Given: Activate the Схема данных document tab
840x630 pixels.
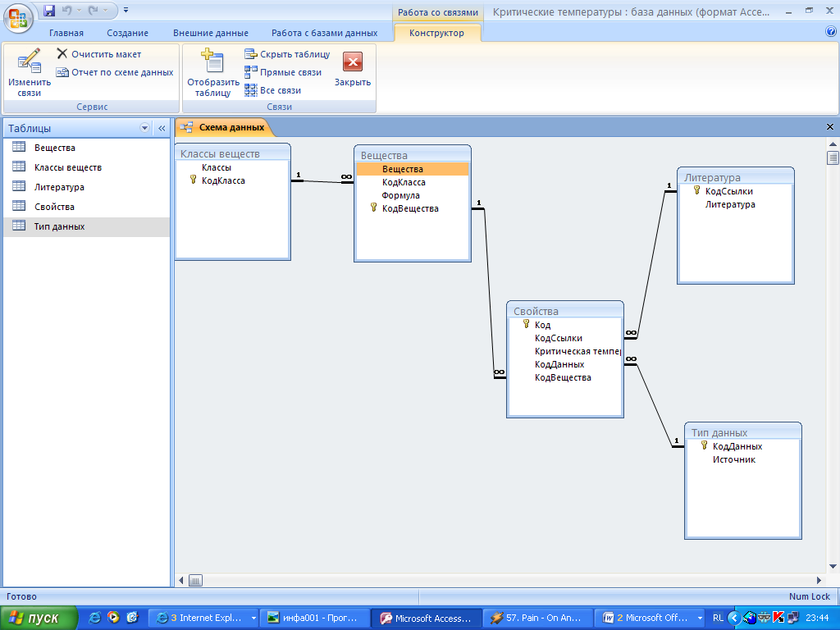Looking at the screenshot, I should (x=223, y=127).
